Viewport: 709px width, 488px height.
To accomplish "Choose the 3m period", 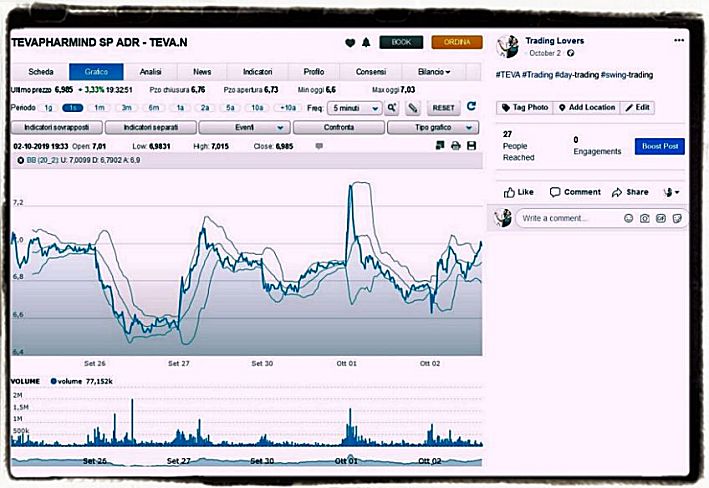I will click(127, 108).
